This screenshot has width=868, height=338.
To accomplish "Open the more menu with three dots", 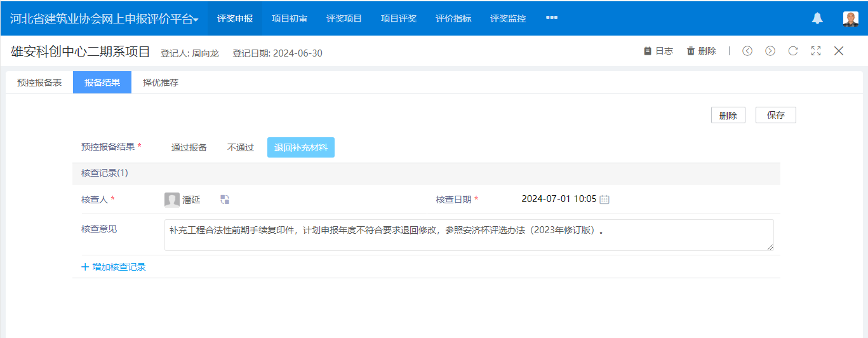I will point(551,18).
